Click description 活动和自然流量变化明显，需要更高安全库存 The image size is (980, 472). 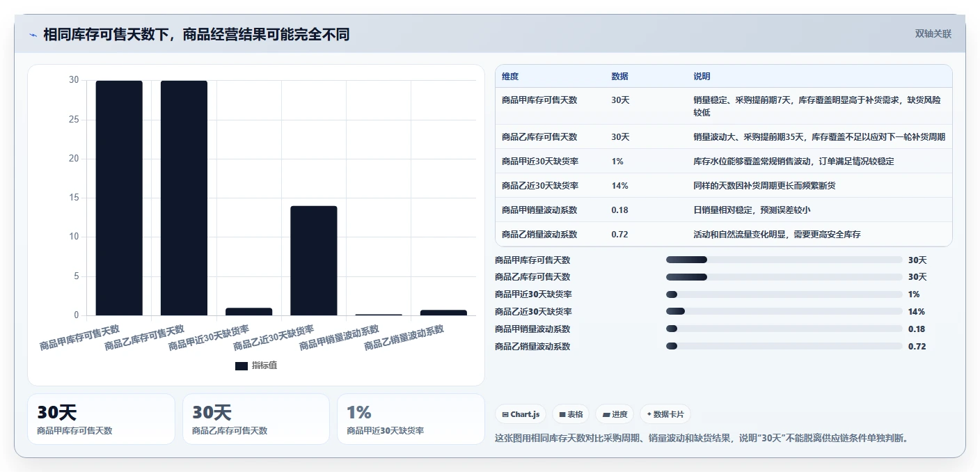pos(777,235)
